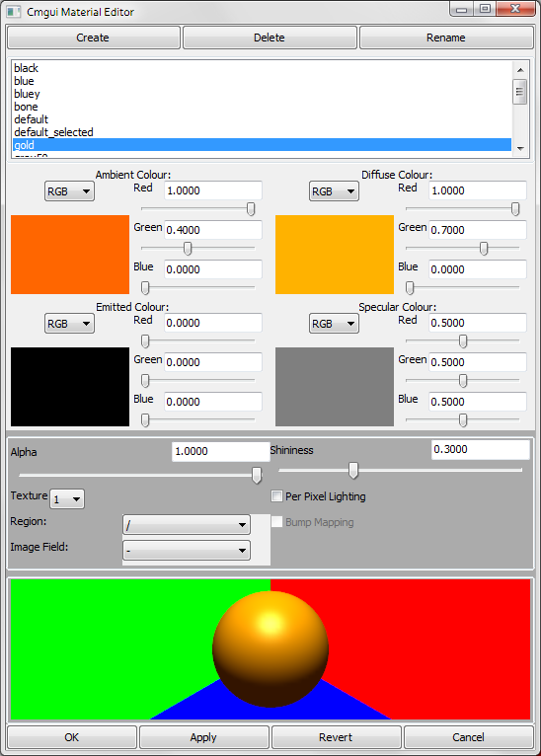Click the Ambient Colour Red value field
Viewport: 541px width, 756px height.
pos(213,190)
